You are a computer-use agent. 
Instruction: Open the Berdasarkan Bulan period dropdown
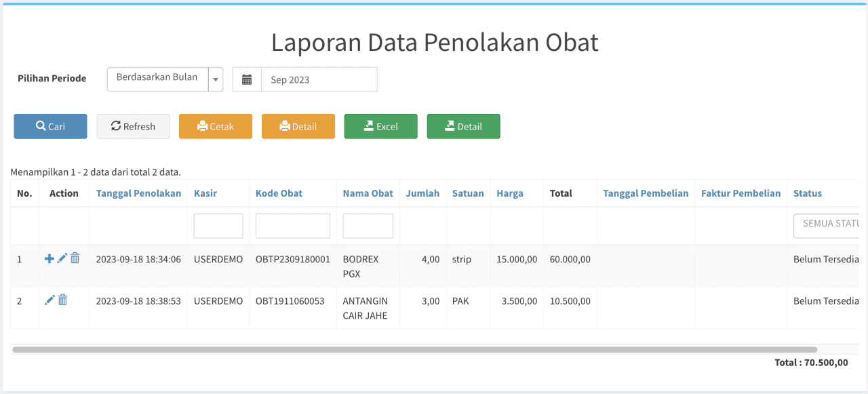pos(165,79)
